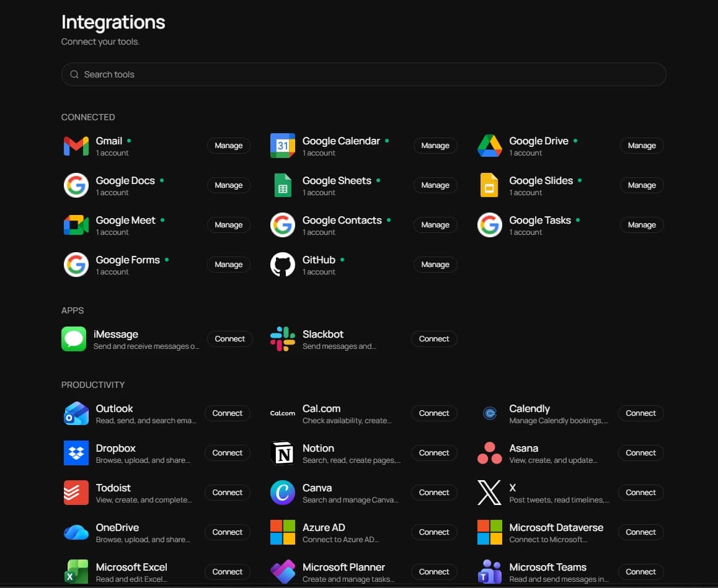
Task: Manage the Google Sheets integration
Action: point(435,185)
